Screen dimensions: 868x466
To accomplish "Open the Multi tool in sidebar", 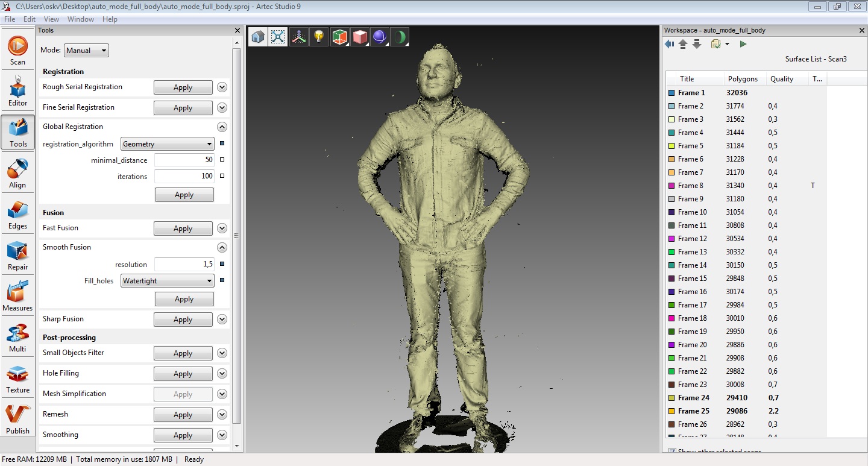I will coord(17,338).
